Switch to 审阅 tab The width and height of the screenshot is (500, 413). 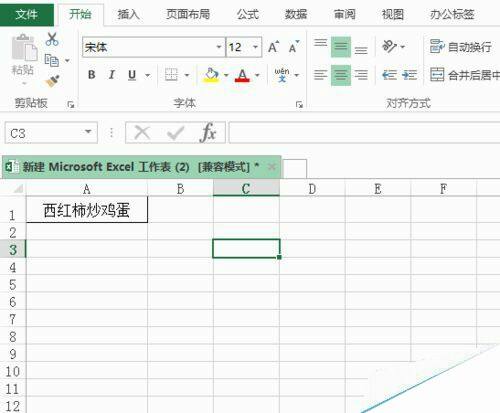(345, 14)
